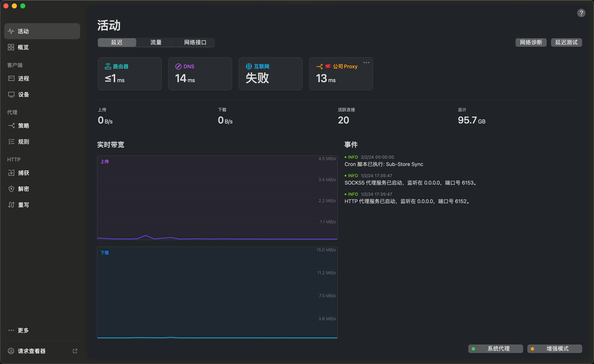594x364 pixels.
Task: Click the 网络诊断 button
Action: pyautogui.click(x=531, y=42)
